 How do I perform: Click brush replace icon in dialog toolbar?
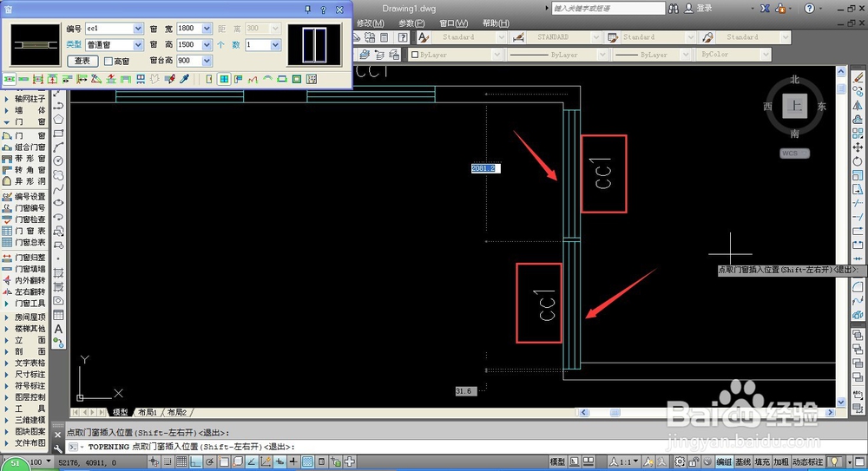pos(170,79)
